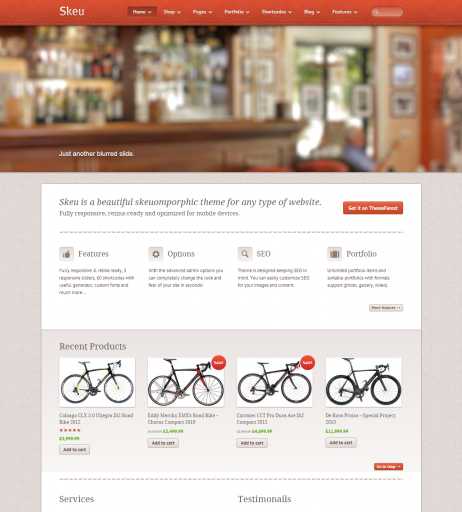This screenshot has height=512, width=462.
Task: Click the More features button
Action: pos(386,308)
